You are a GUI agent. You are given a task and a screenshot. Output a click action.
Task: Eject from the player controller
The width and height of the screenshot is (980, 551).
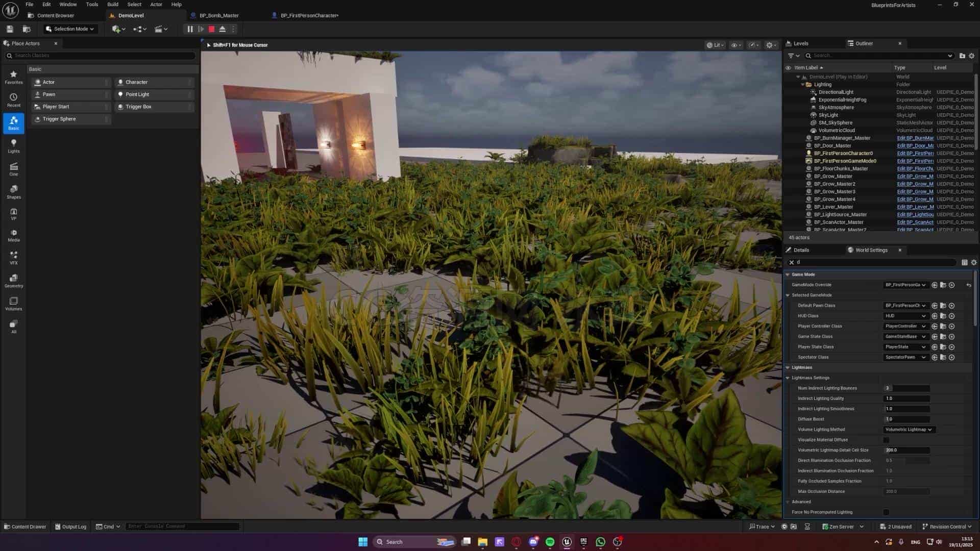click(x=223, y=29)
